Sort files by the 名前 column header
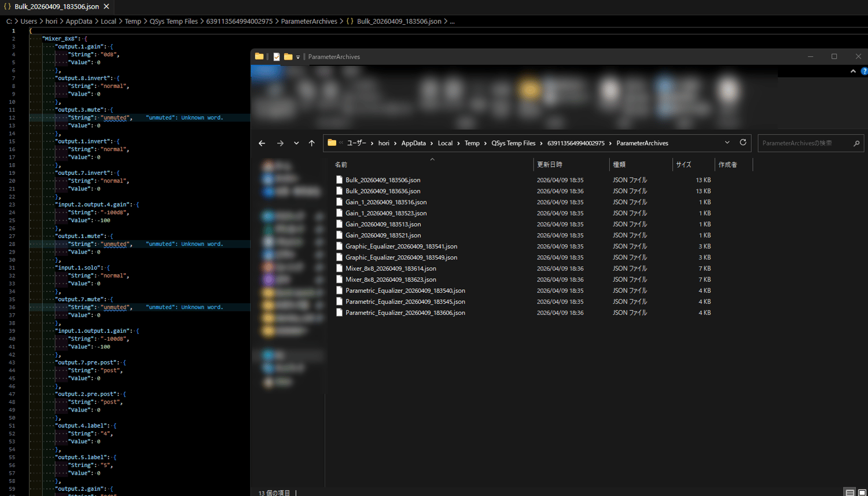The image size is (868, 496). pyautogui.click(x=433, y=165)
